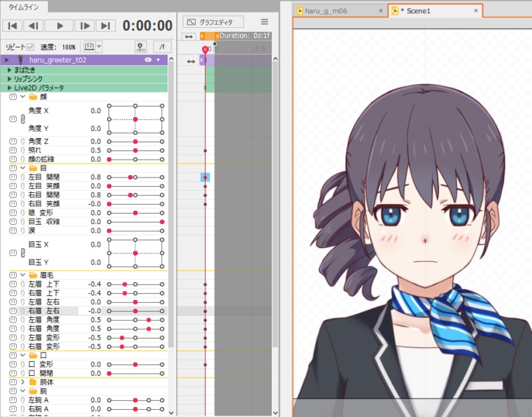Play the animation in the timeline
This screenshot has height=417, width=532.
pos(59,26)
